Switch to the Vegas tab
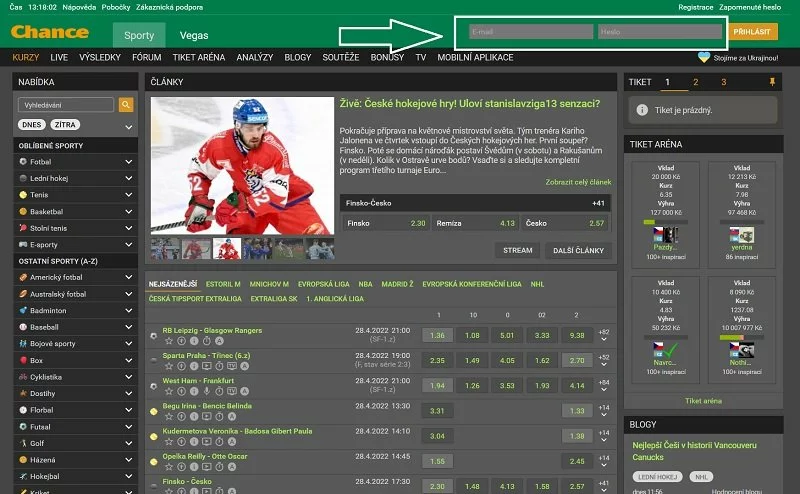This screenshot has width=800, height=494. (x=194, y=35)
